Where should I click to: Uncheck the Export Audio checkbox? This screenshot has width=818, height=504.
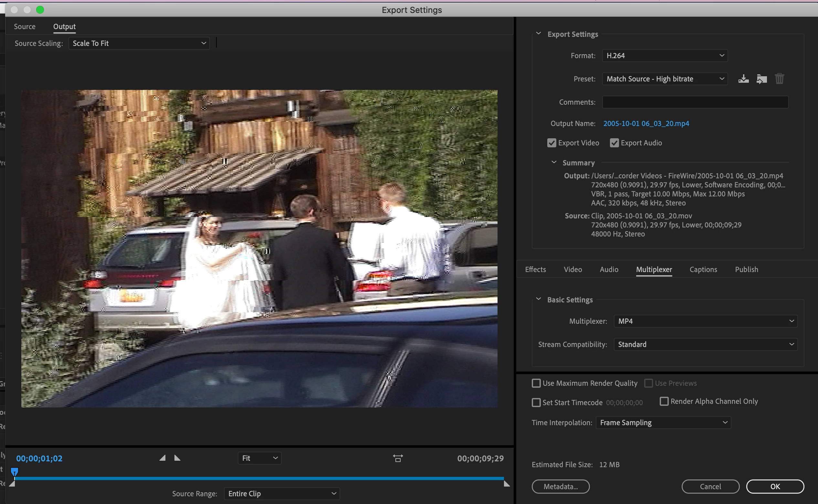click(614, 143)
